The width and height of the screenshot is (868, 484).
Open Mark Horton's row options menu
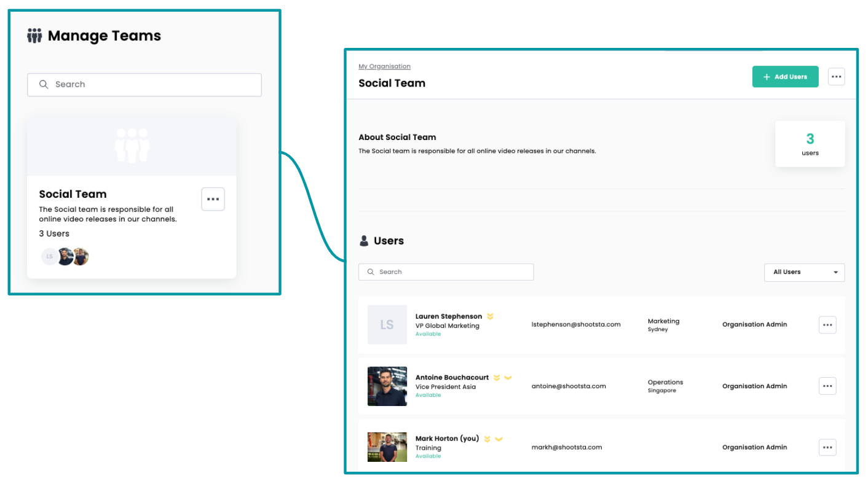point(827,448)
